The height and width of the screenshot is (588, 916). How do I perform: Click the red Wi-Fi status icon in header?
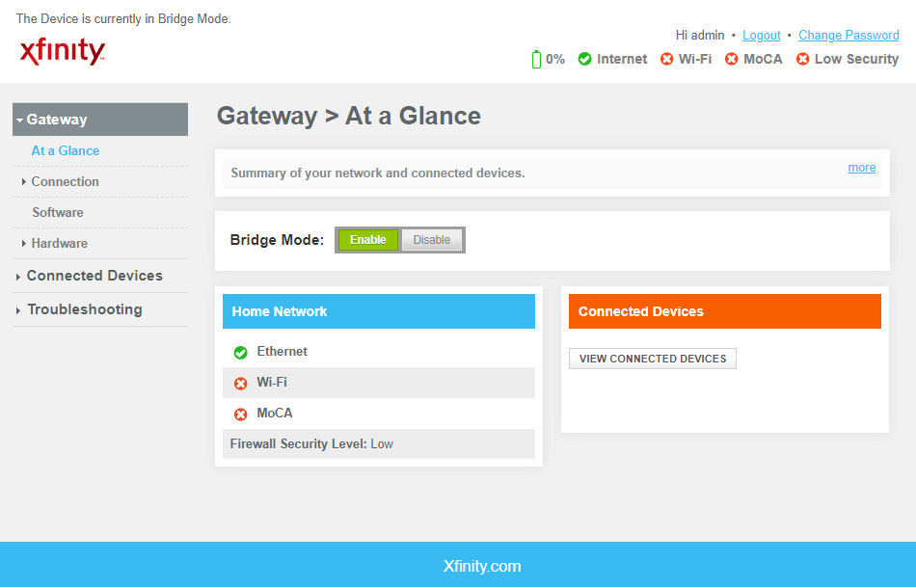pyautogui.click(x=666, y=60)
